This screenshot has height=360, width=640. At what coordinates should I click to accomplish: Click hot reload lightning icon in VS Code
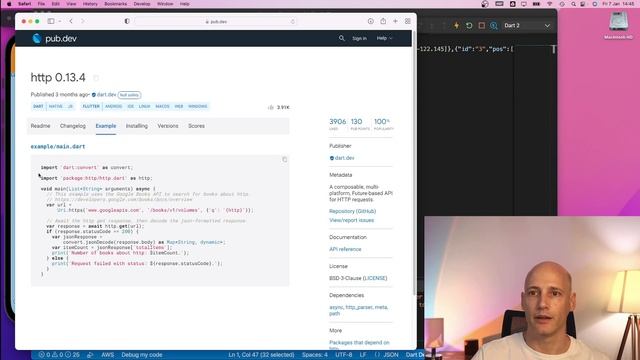[x=456, y=25]
